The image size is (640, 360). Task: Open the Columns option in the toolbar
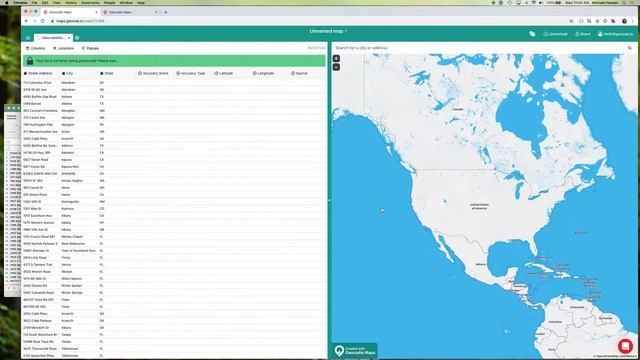click(x=36, y=48)
